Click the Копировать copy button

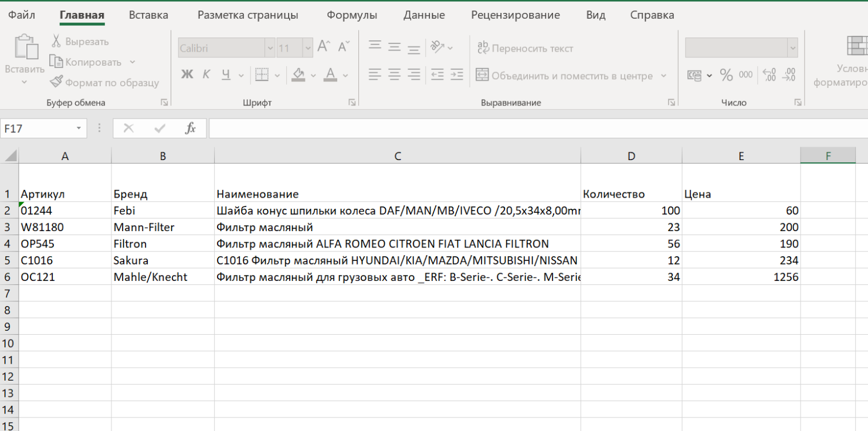pyautogui.click(x=86, y=62)
